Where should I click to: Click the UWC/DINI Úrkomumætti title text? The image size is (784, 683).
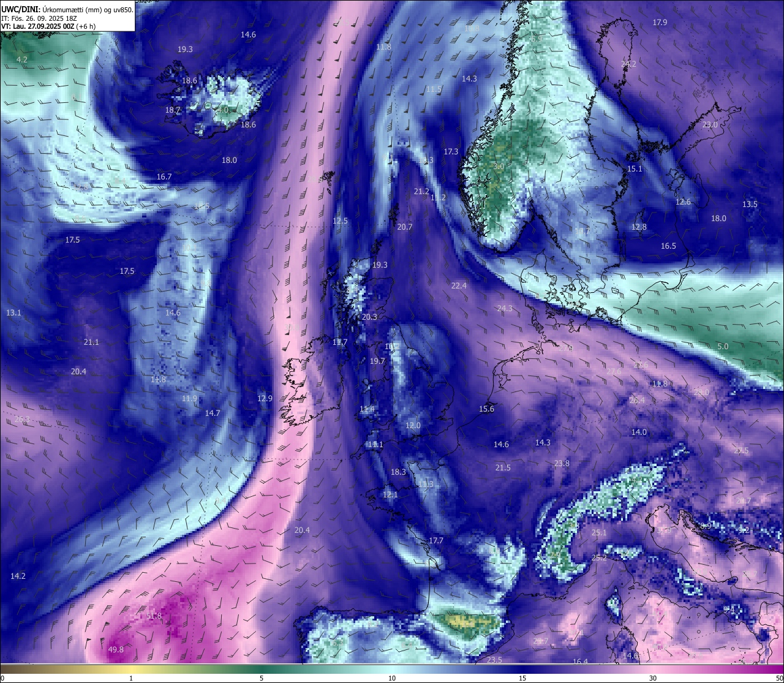pos(67,9)
